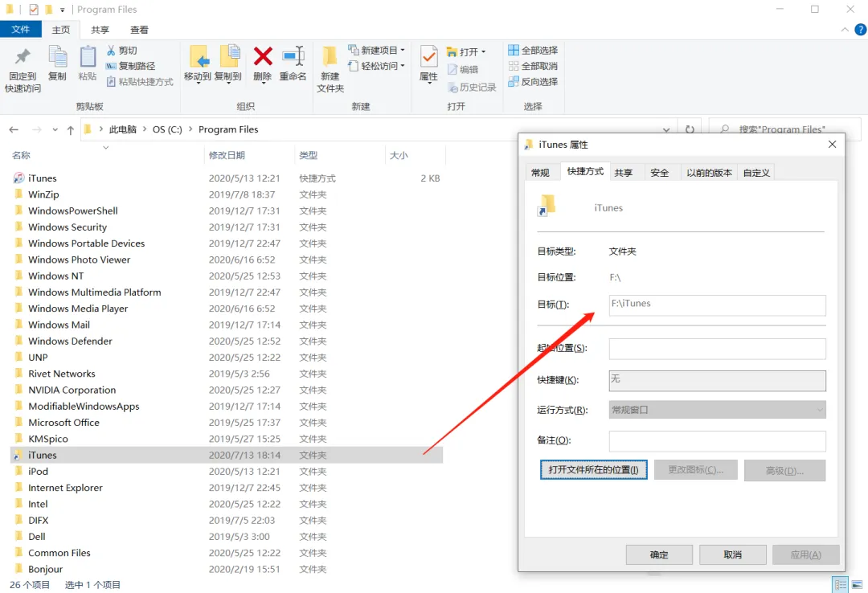Click Copy Path (复制路径) item
Image resolution: width=868 pixels, height=593 pixels.
click(131, 66)
